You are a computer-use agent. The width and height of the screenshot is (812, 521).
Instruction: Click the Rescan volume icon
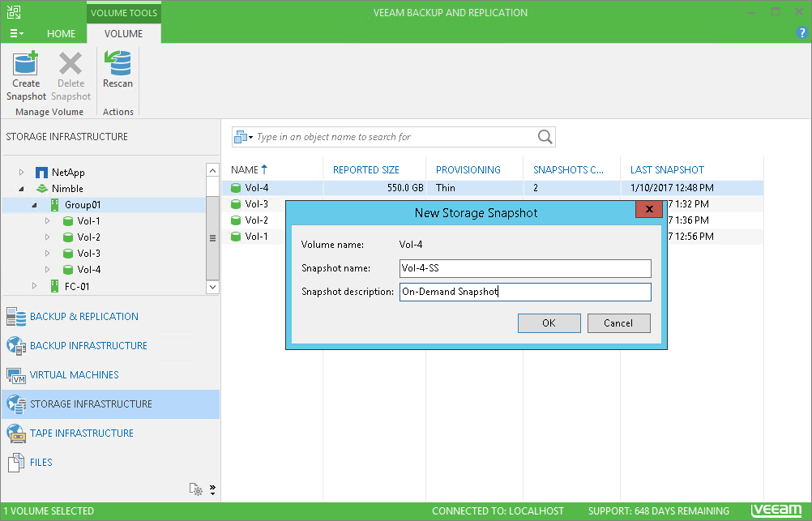(x=118, y=63)
